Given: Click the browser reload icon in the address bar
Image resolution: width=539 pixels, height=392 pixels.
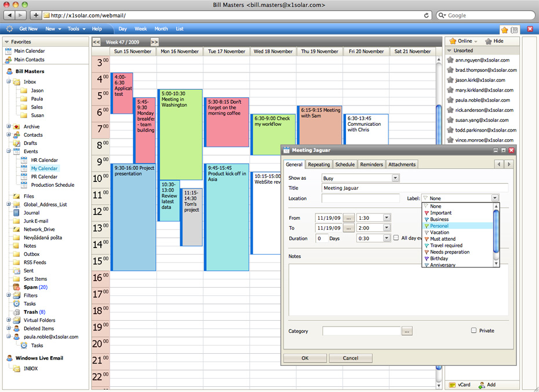Looking at the screenshot, I should click(427, 15).
